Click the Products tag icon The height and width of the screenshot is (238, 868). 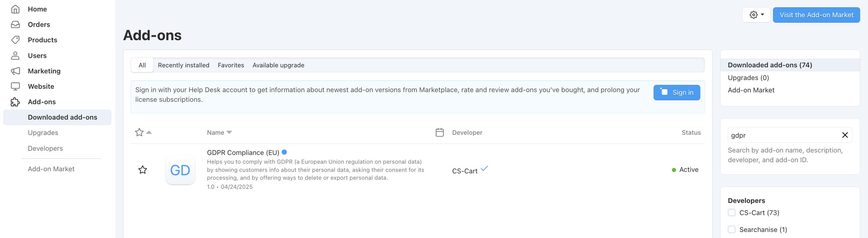(15, 40)
